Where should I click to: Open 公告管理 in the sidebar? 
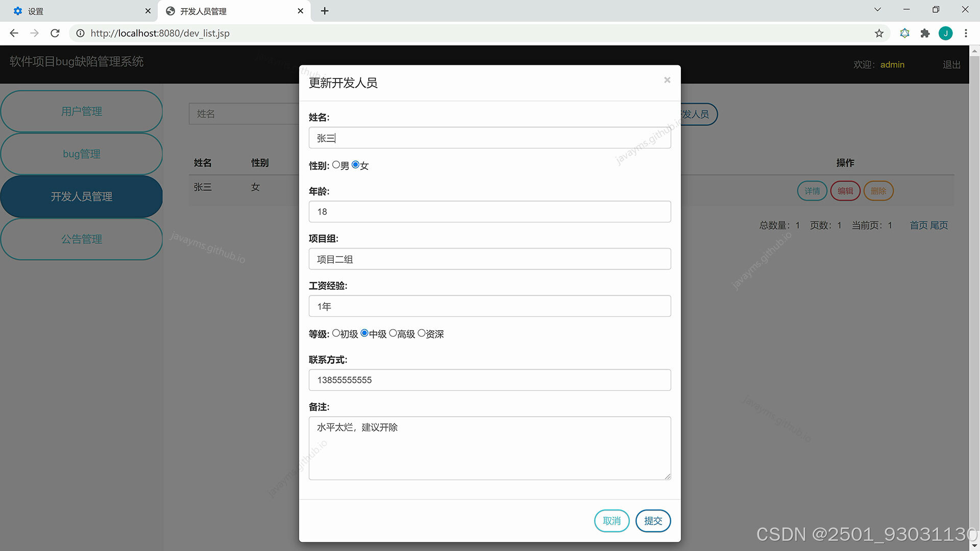82,239
